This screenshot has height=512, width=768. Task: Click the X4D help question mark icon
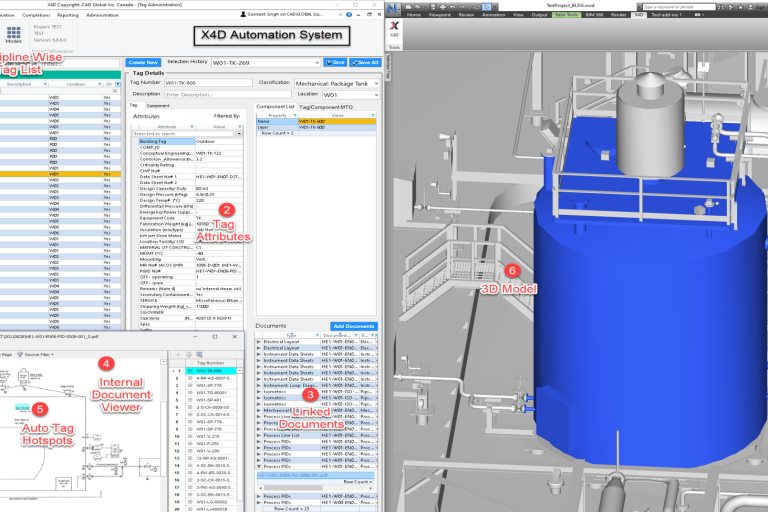tap(349, 15)
